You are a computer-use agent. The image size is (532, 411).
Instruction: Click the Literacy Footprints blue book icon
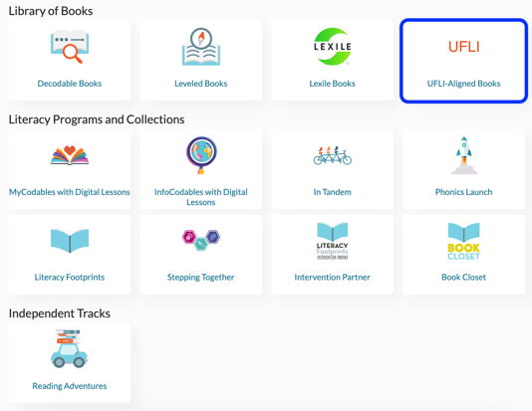70,241
